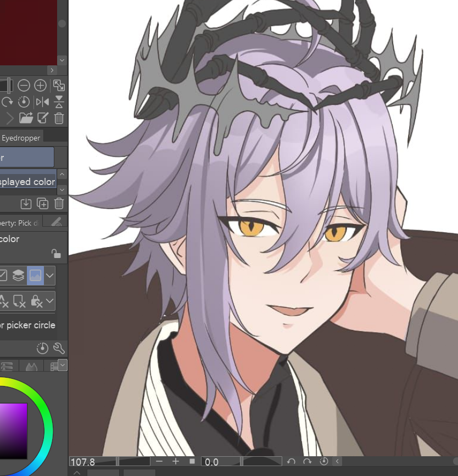Rotate canvas left in status bar
The image size is (458, 476).
[x=291, y=461]
